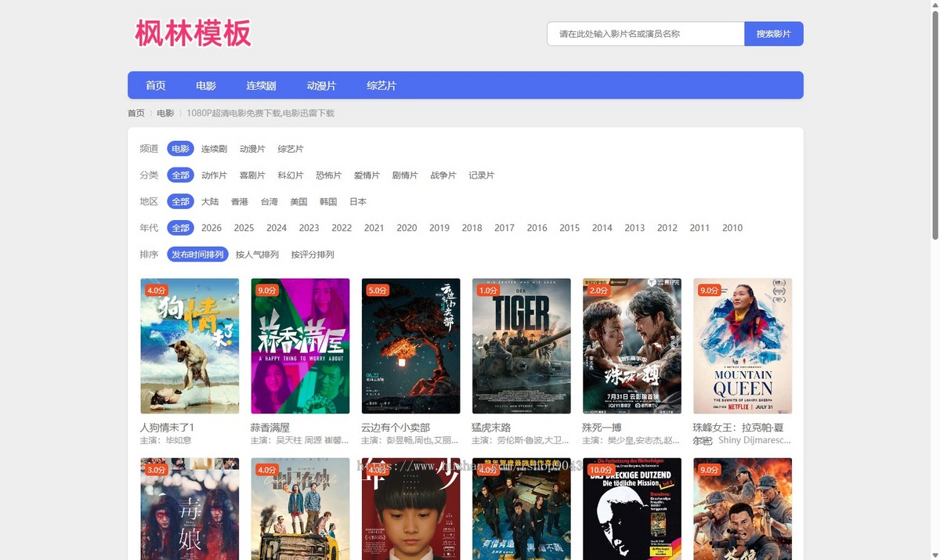Screen dimensions: 940x560
Task: Filter category by 科幻片
Action: click(291, 175)
